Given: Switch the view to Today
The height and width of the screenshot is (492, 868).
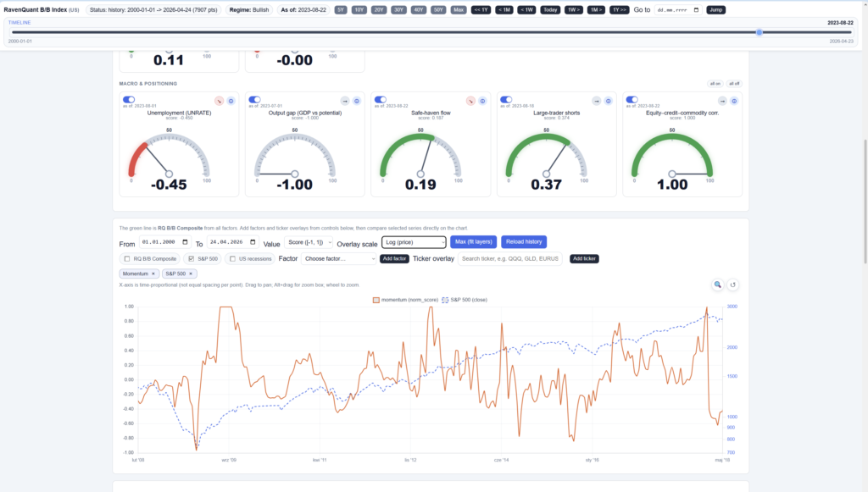Looking at the screenshot, I should (x=550, y=10).
